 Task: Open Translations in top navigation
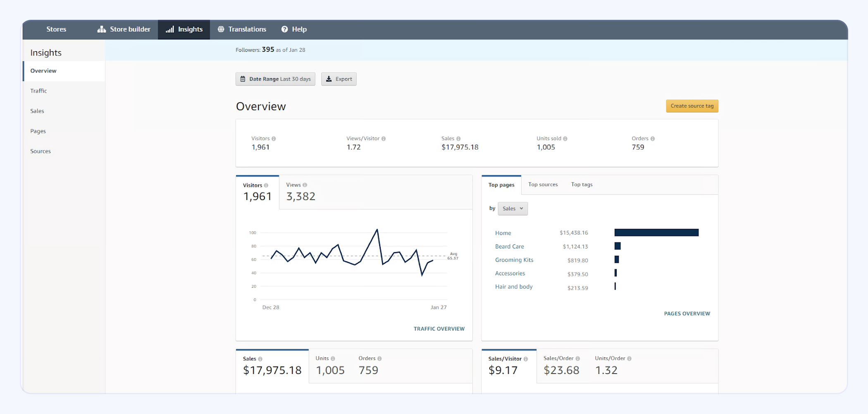click(x=242, y=29)
